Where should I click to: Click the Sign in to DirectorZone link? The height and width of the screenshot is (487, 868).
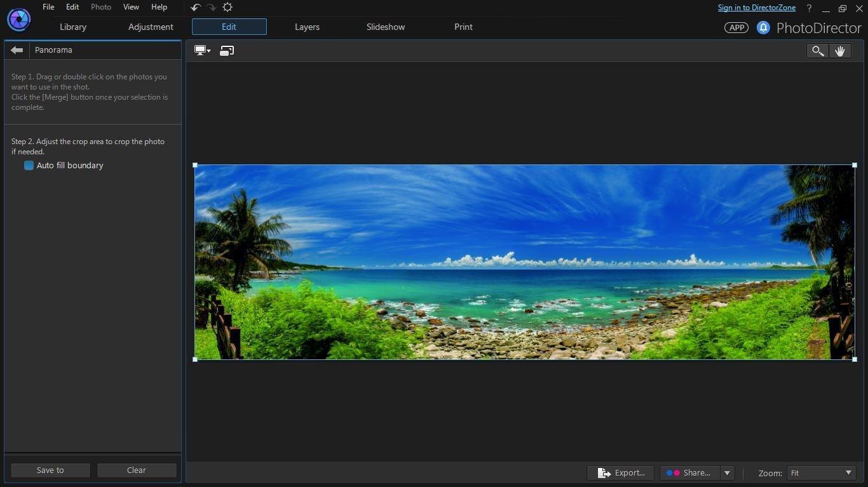756,7
